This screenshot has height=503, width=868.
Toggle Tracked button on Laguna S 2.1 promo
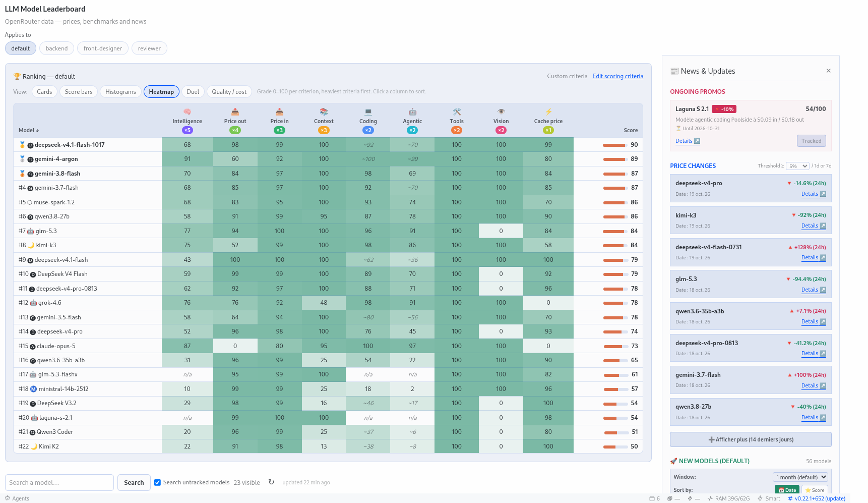(811, 141)
